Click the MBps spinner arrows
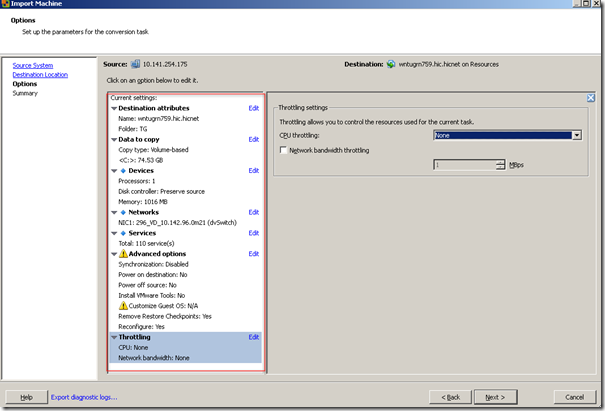The image size is (605, 411). [500, 165]
